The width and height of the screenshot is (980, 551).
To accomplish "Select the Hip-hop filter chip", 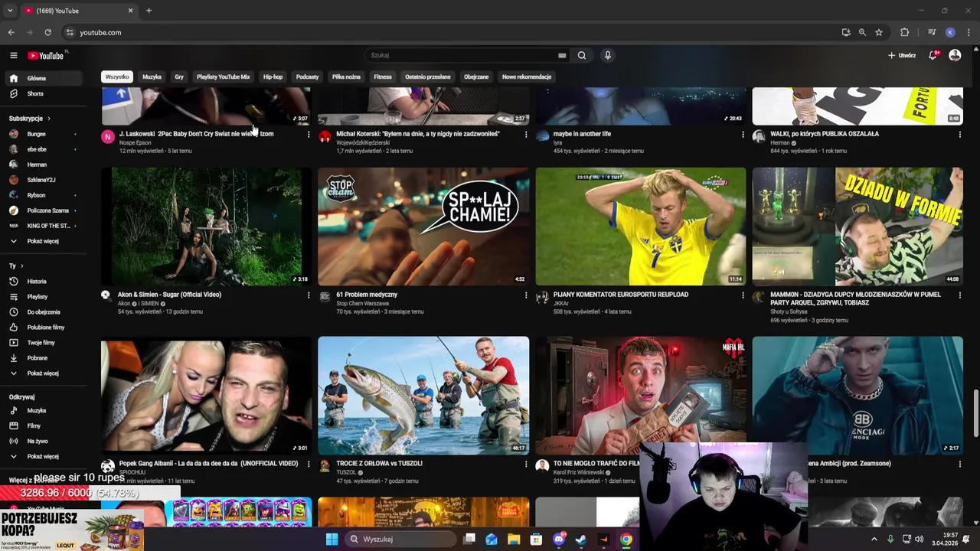I will 273,77.
